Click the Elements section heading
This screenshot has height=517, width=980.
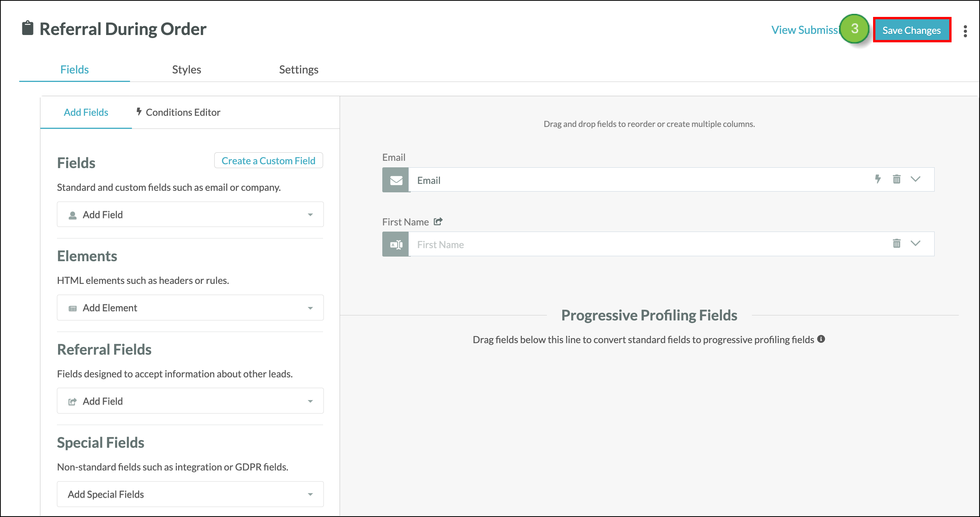(87, 256)
